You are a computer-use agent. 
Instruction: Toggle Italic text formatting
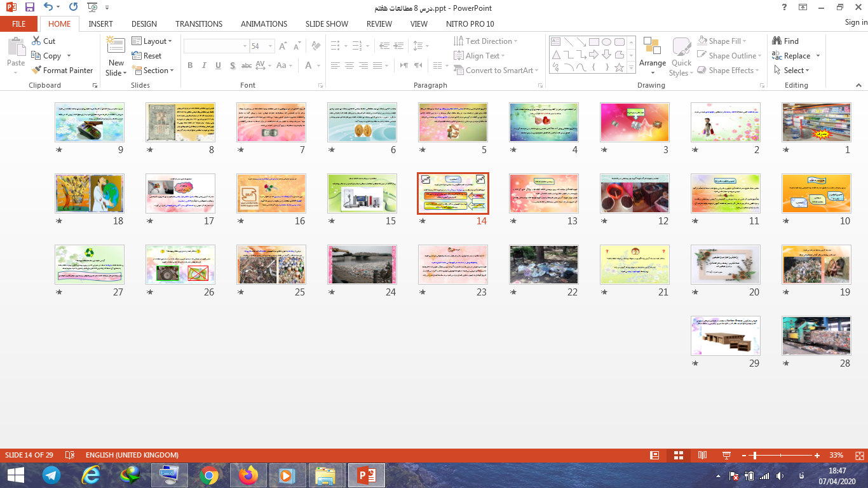click(204, 65)
